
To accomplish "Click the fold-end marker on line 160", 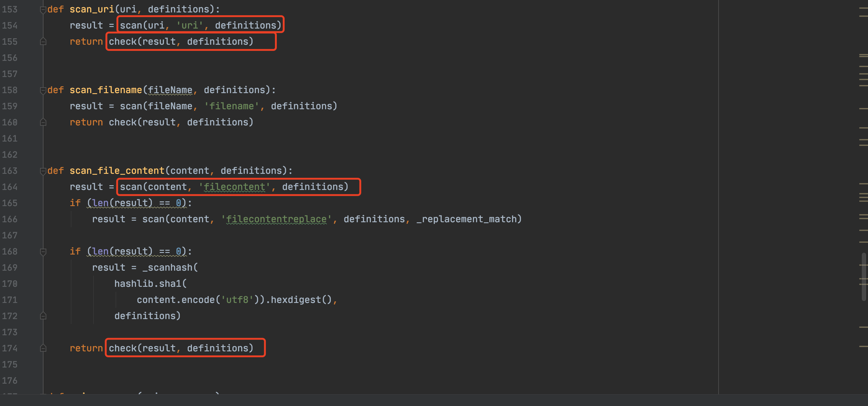I will (43, 122).
